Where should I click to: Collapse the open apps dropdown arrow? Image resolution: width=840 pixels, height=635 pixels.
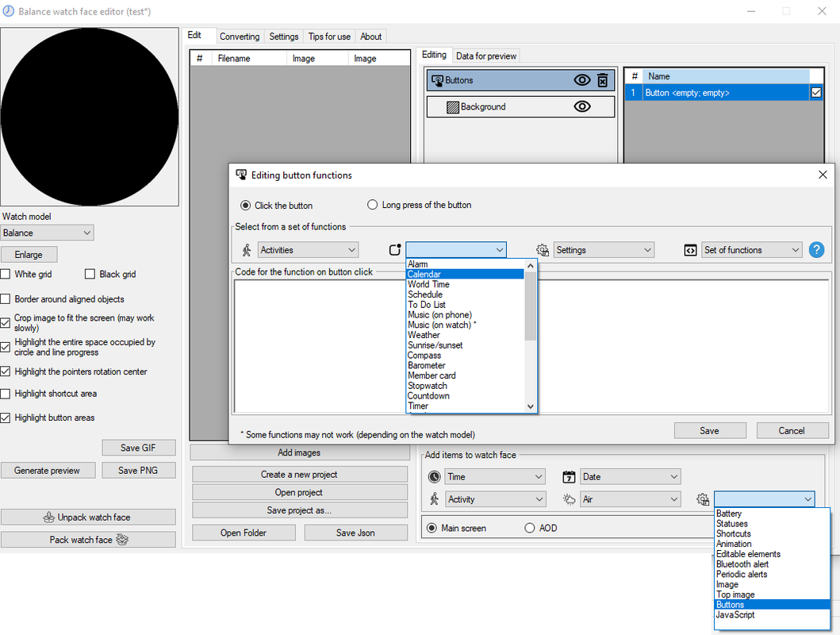point(499,250)
